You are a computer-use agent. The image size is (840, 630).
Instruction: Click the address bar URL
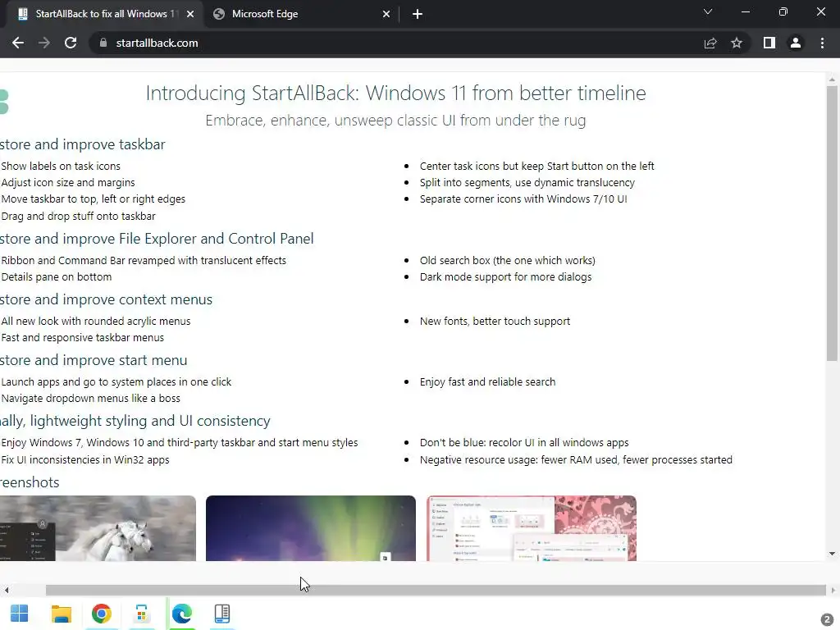(157, 43)
